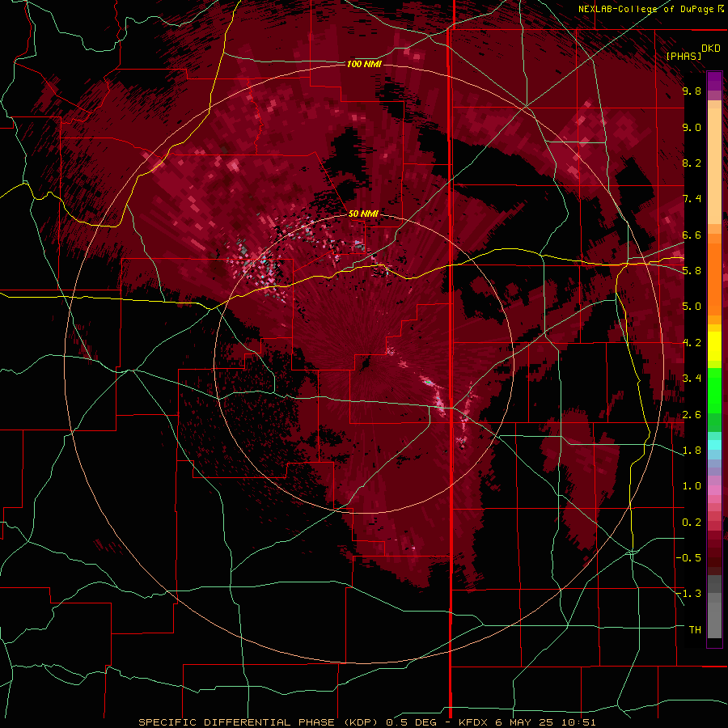Select the 5.0 value on color scale
Screen dimensions: 728x728
(692, 307)
